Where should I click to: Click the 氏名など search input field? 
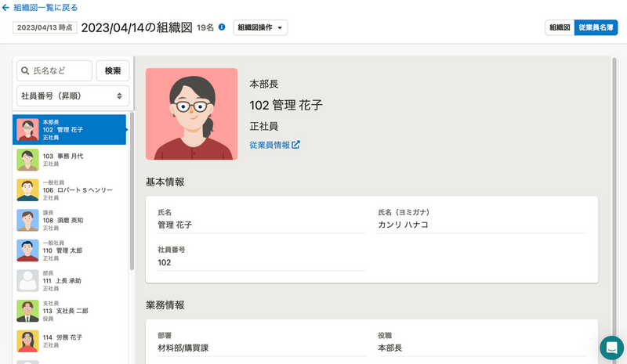click(54, 70)
